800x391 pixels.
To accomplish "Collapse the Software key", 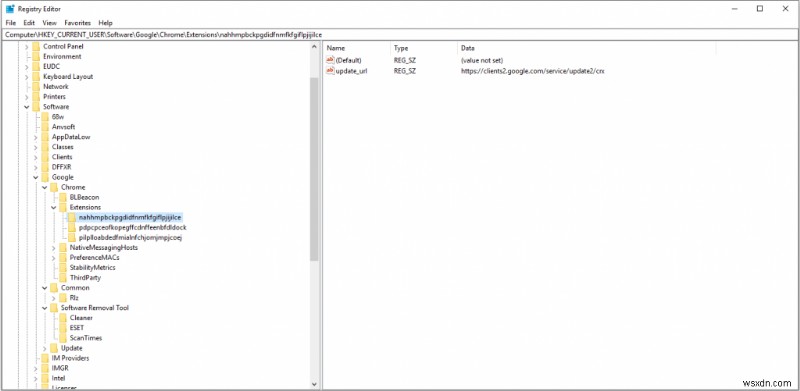I will (27, 107).
